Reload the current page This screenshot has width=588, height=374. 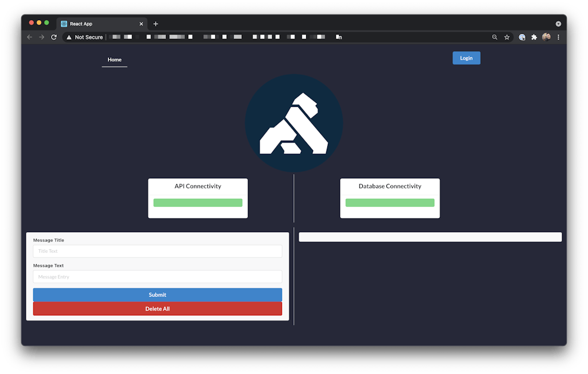54,37
